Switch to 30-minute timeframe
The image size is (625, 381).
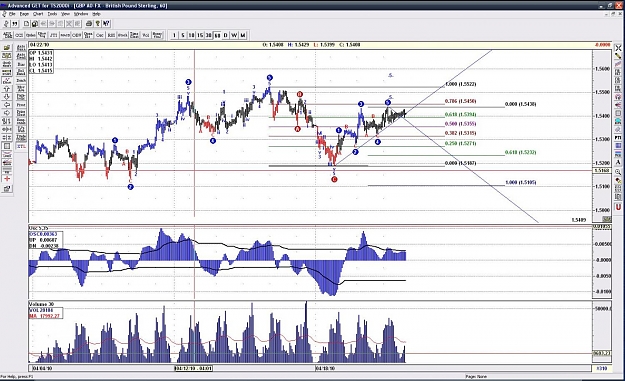tap(208, 35)
